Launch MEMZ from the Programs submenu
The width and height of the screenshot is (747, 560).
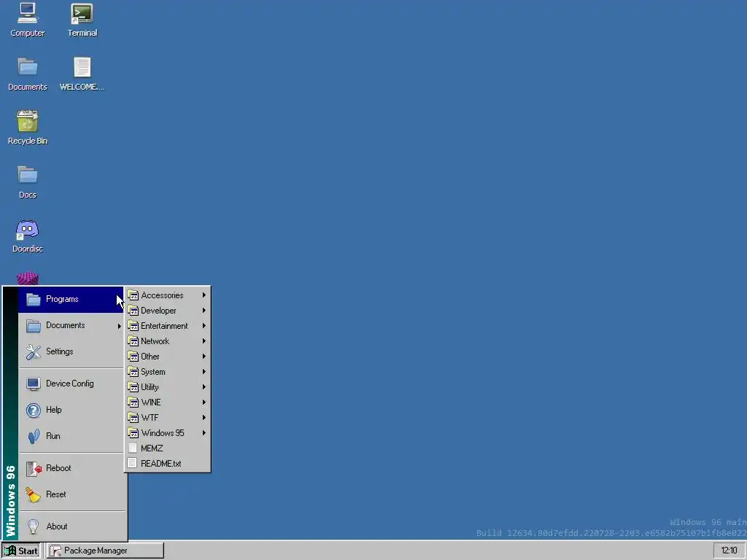tap(167, 448)
